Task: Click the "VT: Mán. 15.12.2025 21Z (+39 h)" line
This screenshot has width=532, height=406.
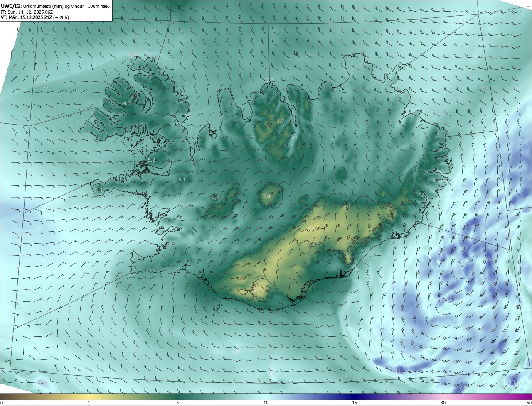Action: pyautogui.click(x=35, y=17)
